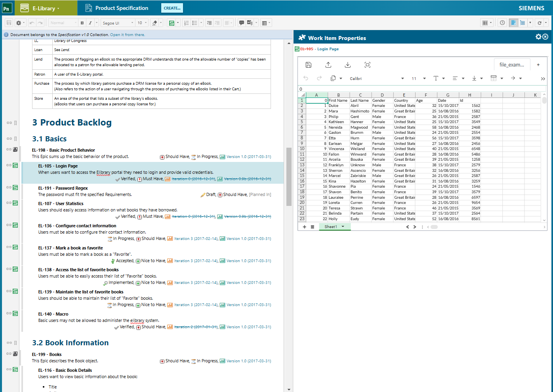Click the insert table icon
Viewport: 553px width, 392px height.
[x=265, y=23]
